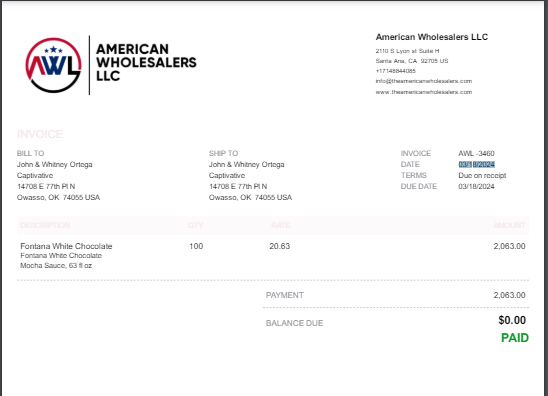Click the SHIP TO label
The image size is (548, 396).
(x=223, y=153)
